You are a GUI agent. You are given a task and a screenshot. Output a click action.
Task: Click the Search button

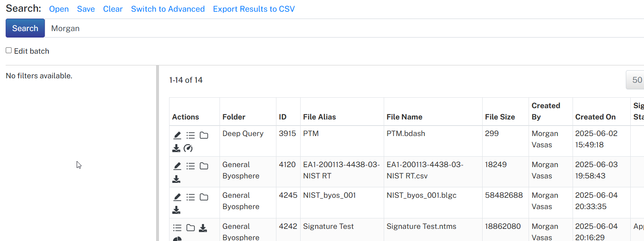point(25,28)
